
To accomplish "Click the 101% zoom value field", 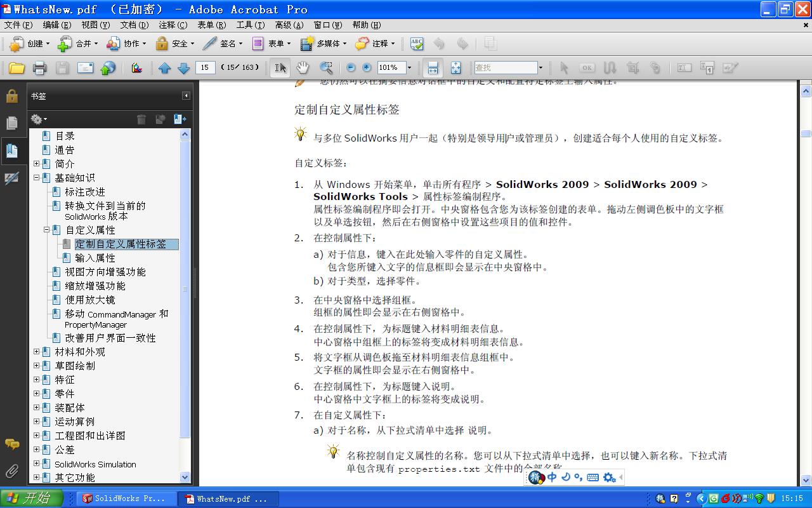I will pos(391,67).
